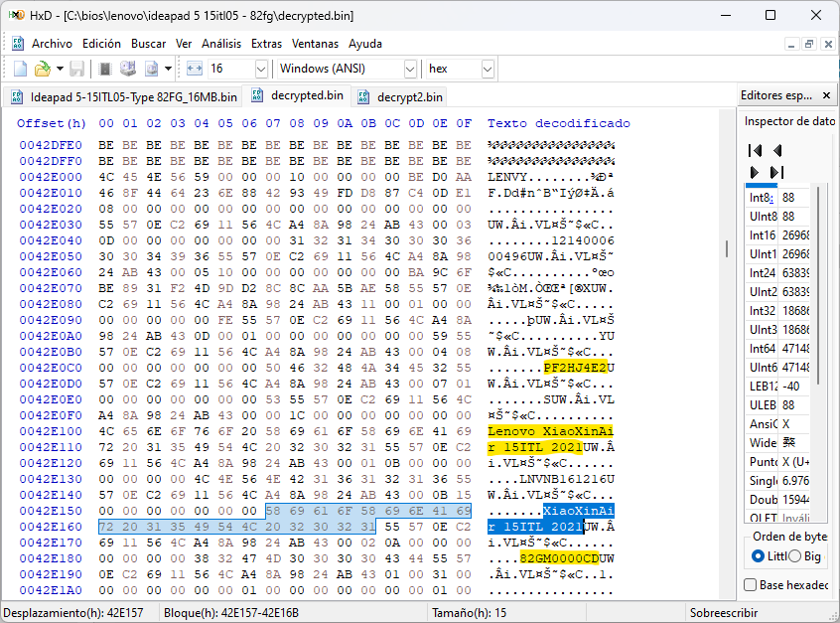Open the Buscar menu
The image size is (840, 623).
coord(148,44)
